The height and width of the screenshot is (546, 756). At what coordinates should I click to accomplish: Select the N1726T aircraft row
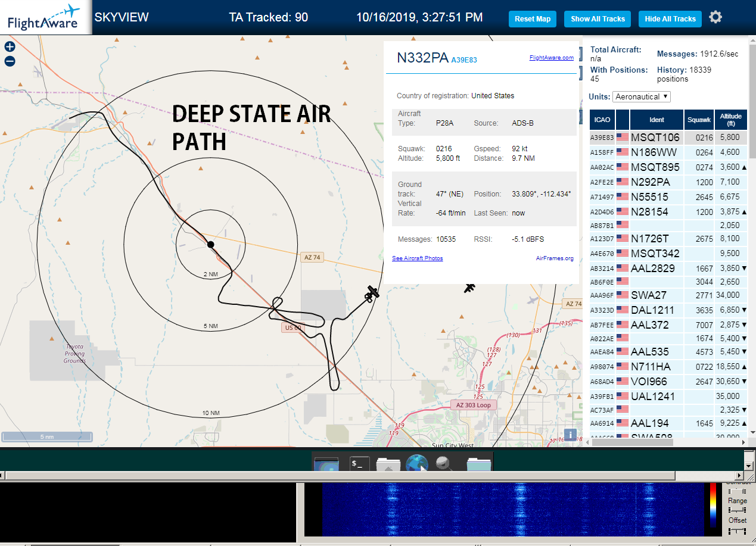pos(667,239)
